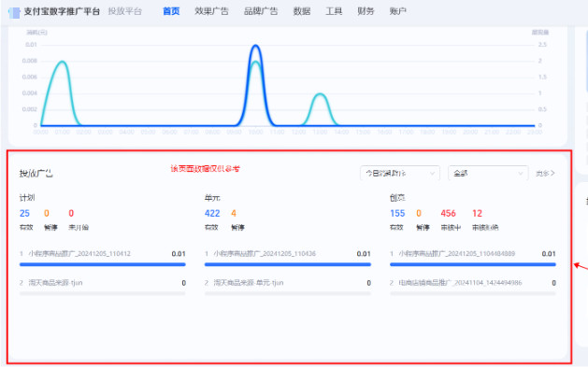The image size is (588, 367).
Task: Open the 工具 tab
Action: pyautogui.click(x=334, y=11)
